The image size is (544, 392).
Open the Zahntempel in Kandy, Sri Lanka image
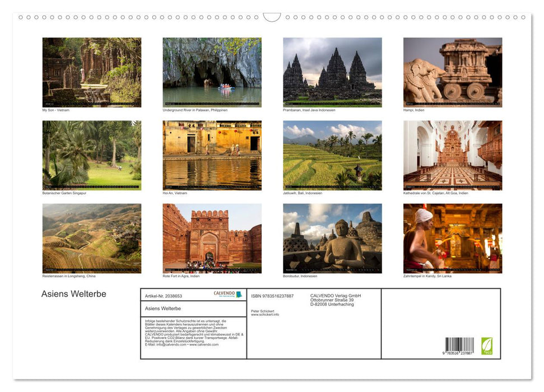coord(452,238)
